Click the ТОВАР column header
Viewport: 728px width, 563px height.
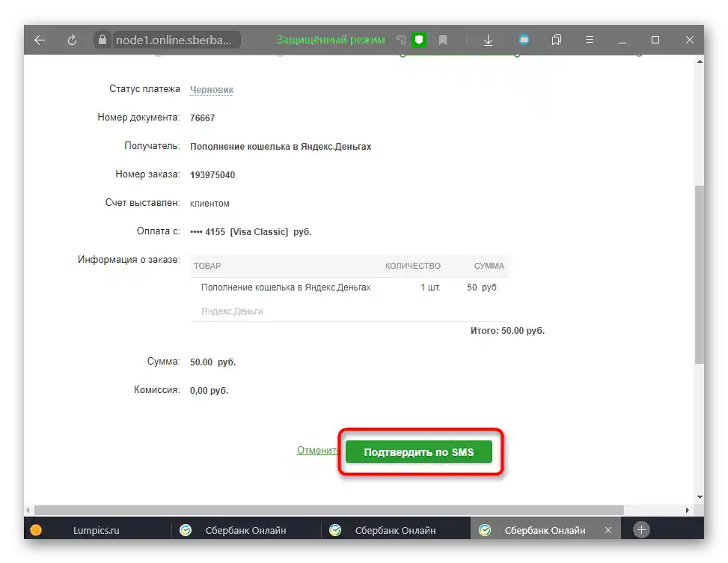tap(207, 266)
